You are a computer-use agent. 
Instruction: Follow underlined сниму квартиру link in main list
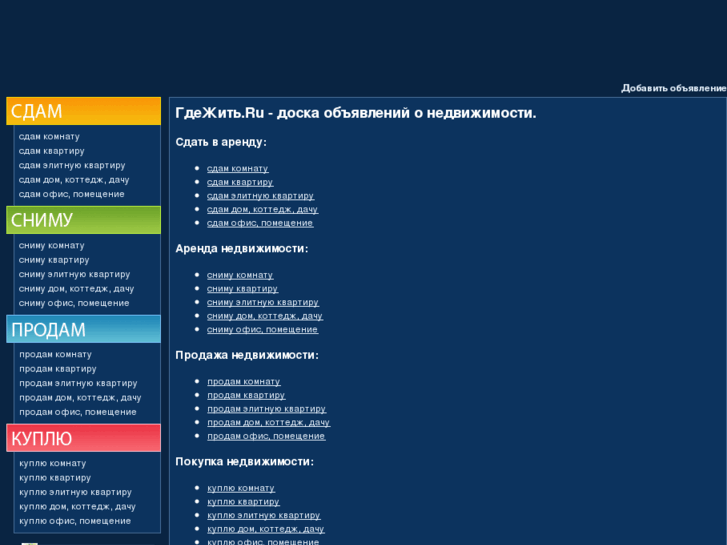point(242,289)
